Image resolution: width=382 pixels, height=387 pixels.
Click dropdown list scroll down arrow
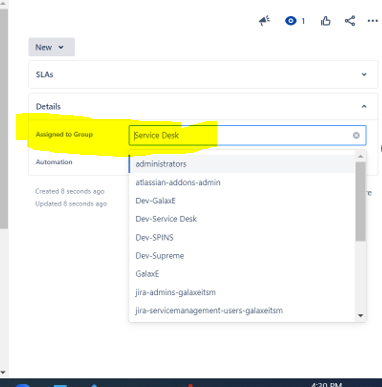[x=360, y=315]
